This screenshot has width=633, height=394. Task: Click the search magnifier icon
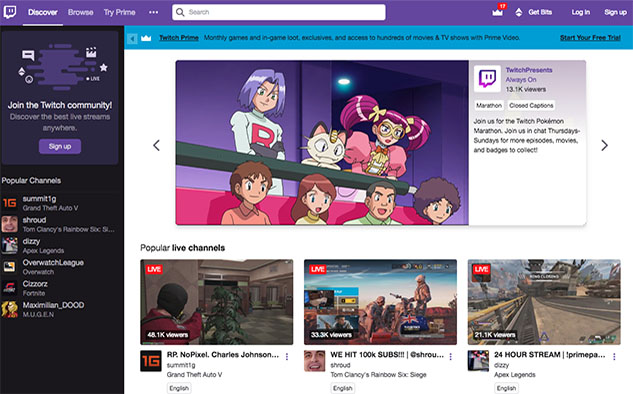[180, 12]
